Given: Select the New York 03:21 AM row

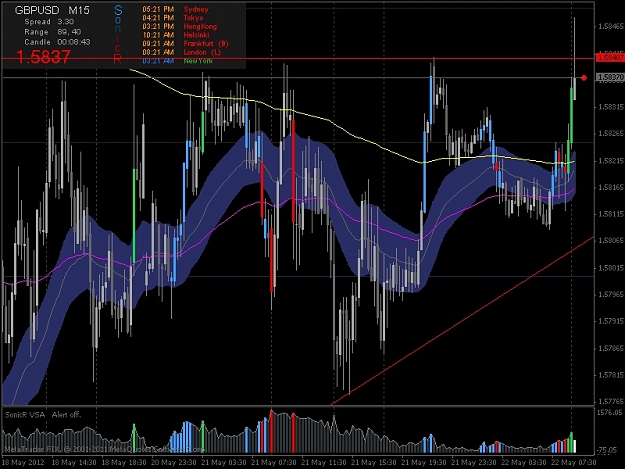Looking at the screenshot, I should click(177, 61).
